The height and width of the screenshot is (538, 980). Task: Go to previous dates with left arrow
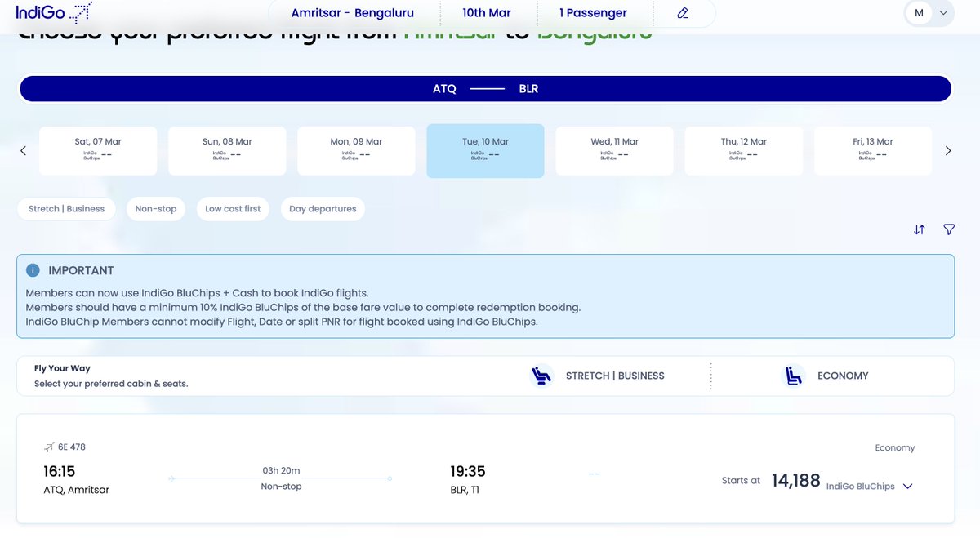(24, 150)
